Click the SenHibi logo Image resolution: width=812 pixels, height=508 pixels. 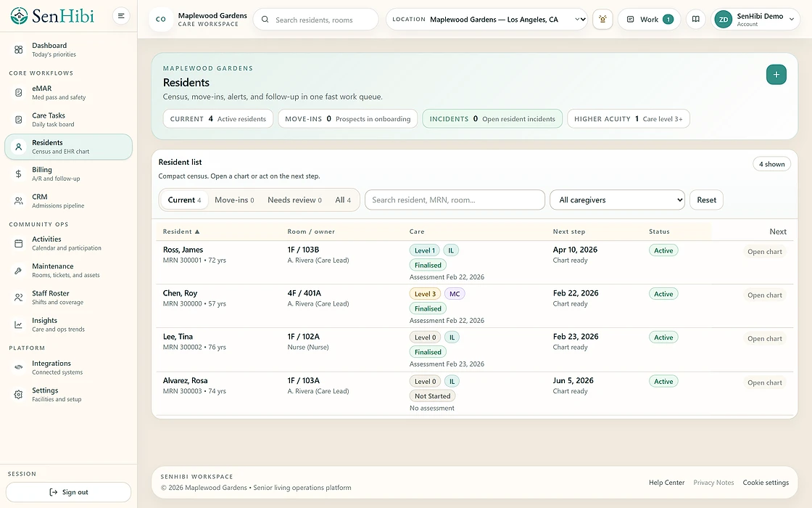tap(52, 16)
